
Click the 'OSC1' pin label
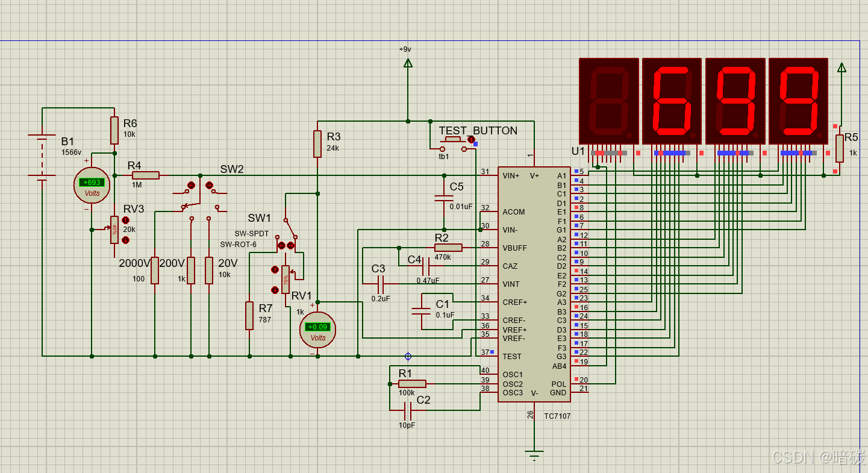[x=513, y=375]
